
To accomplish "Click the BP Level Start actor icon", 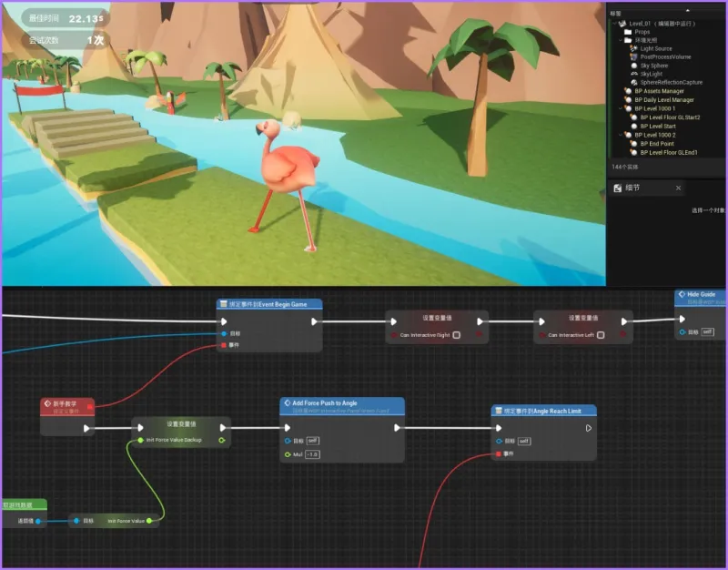I will [633, 126].
